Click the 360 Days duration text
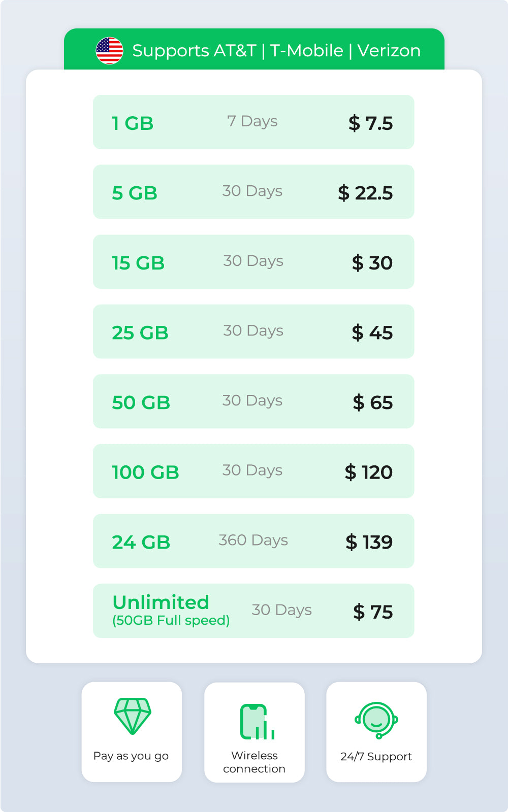Viewport: 508px width, 812px height. [x=253, y=540]
